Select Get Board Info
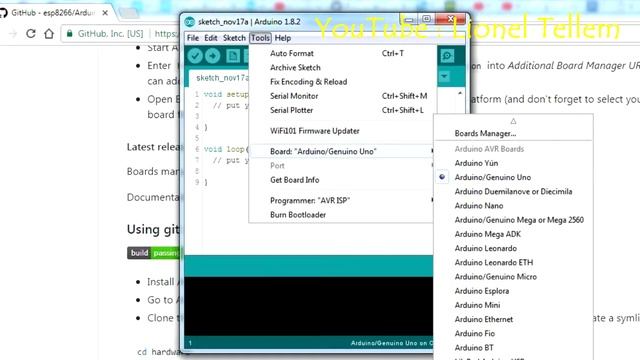The image size is (640, 360). tap(341, 180)
